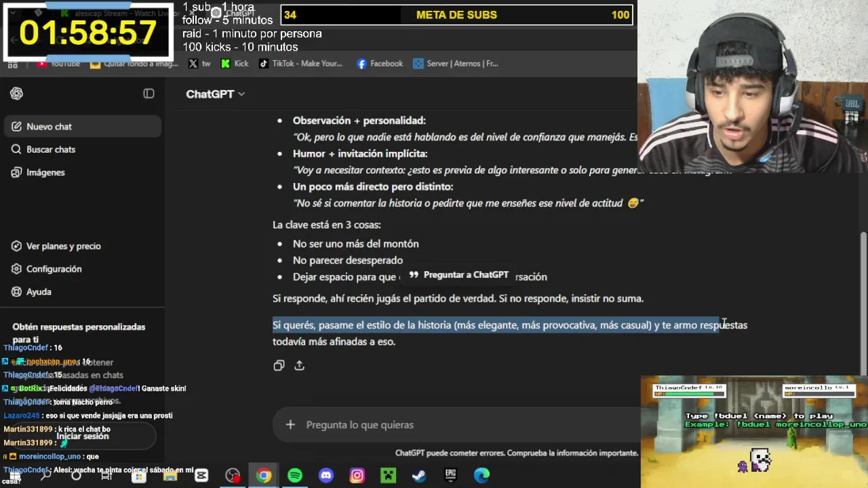Open the X 'tw' bookmark
The image size is (868, 488).
199,64
